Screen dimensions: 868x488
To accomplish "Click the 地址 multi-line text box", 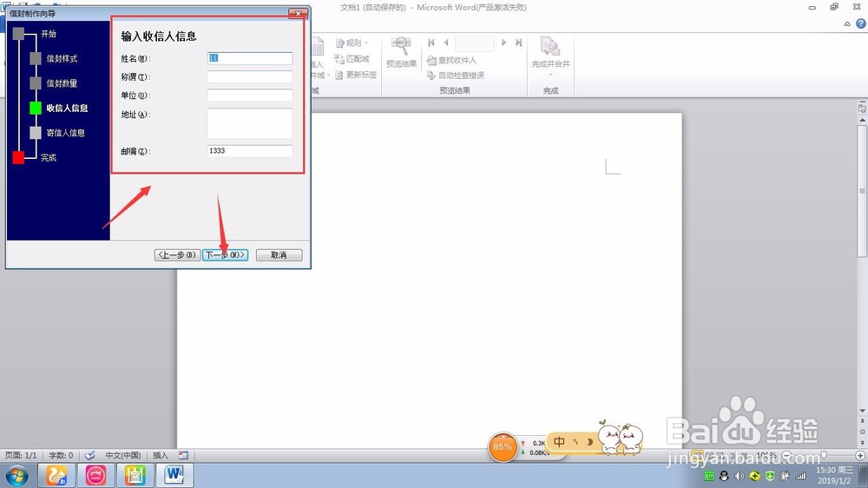I will (250, 123).
